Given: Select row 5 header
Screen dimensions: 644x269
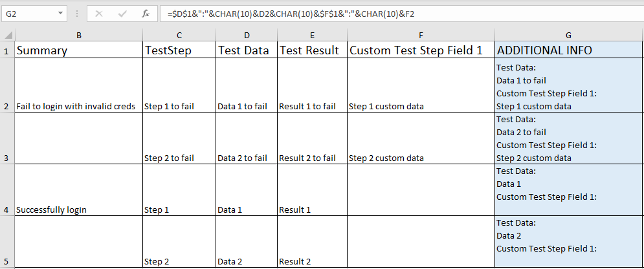Looking at the screenshot, I should [7, 261].
